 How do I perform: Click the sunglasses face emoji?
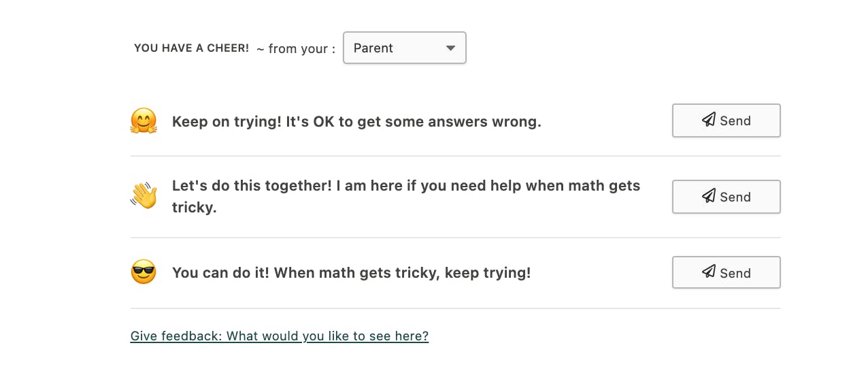click(144, 272)
